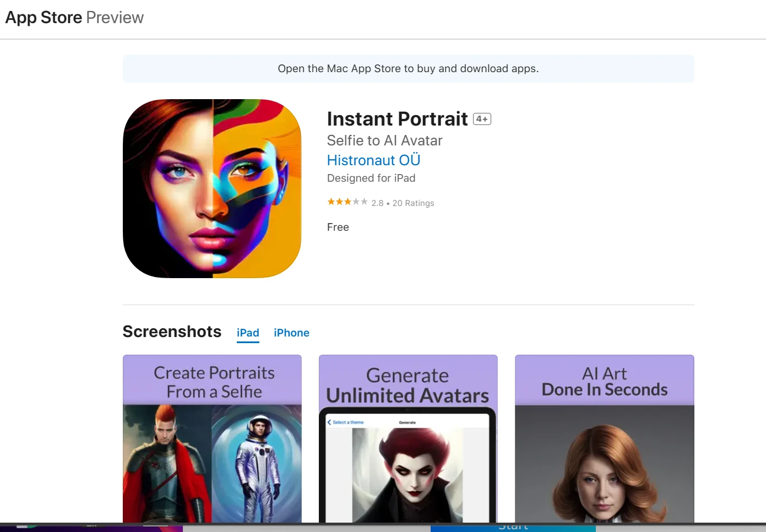The width and height of the screenshot is (766, 532).
Task: Switch to the iPhone screenshots tab
Action: coord(291,333)
